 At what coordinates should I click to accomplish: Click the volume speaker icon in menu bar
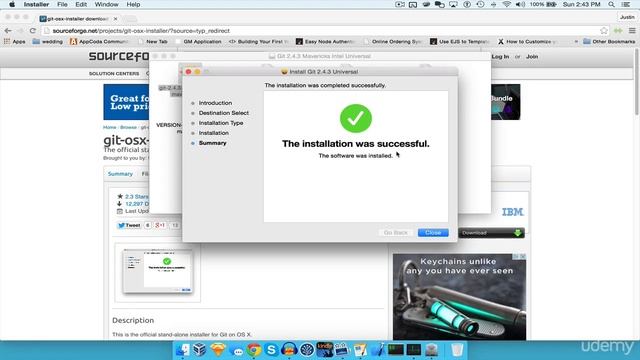[520, 4]
